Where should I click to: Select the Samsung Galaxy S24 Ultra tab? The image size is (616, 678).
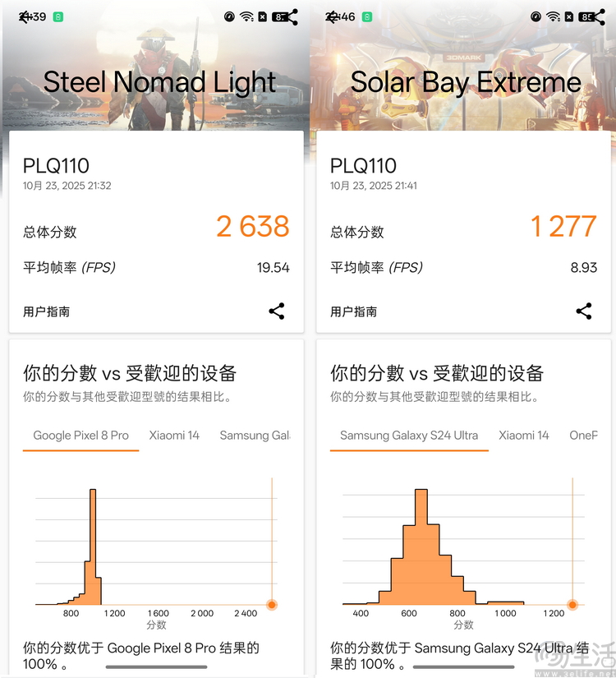(x=409, y=436)
